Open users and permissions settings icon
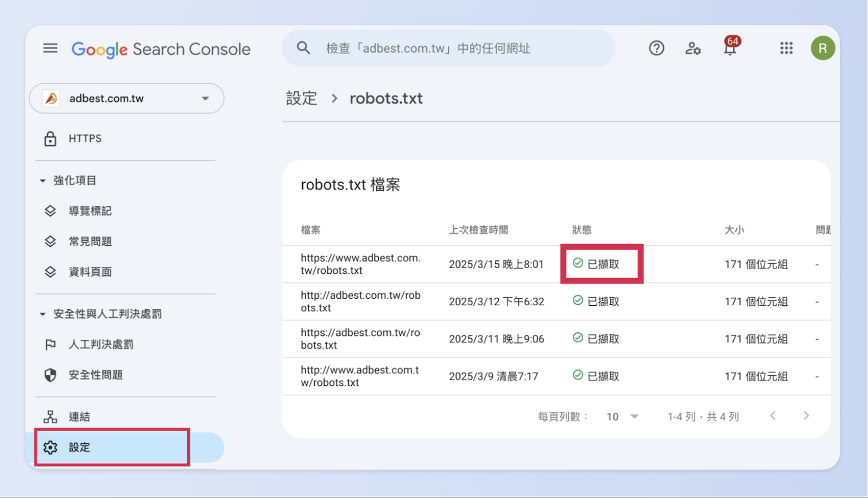This screenshot has height=499, width=868. [x=693, y=48]
